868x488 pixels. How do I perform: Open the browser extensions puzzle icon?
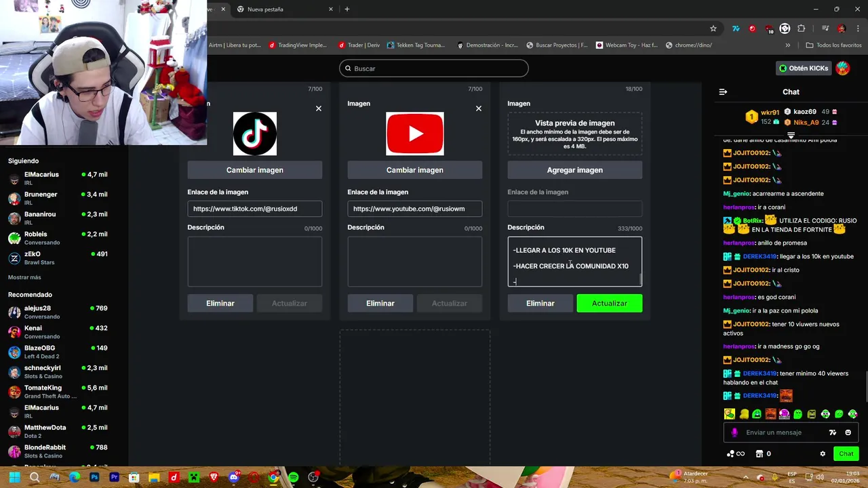[802, 28]
